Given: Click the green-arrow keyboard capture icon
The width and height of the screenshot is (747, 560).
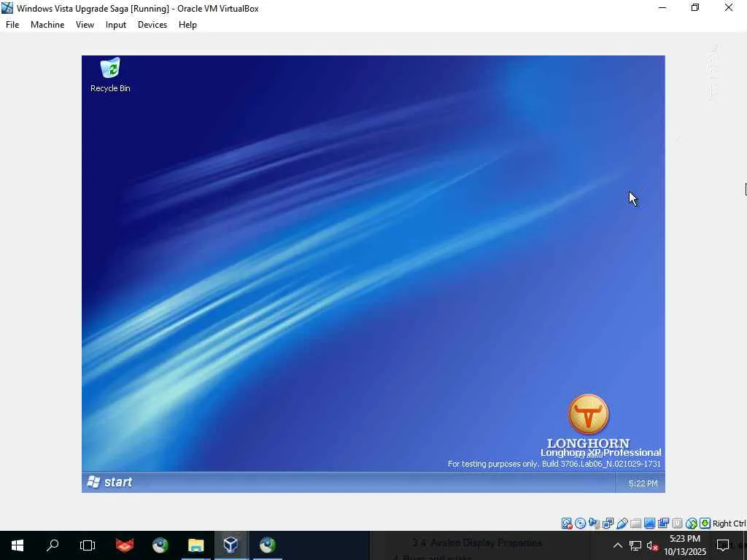Looking at the screenshot, I should pos(705,524).
